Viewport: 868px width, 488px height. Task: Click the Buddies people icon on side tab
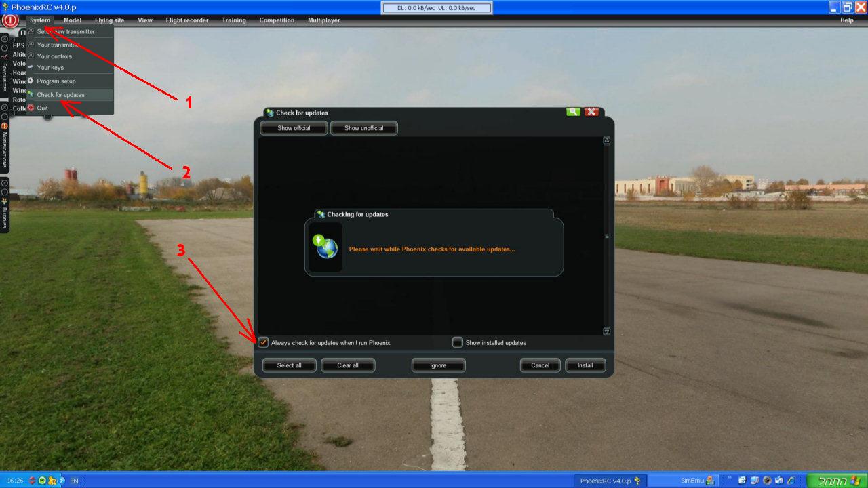[x=5, y=201]
